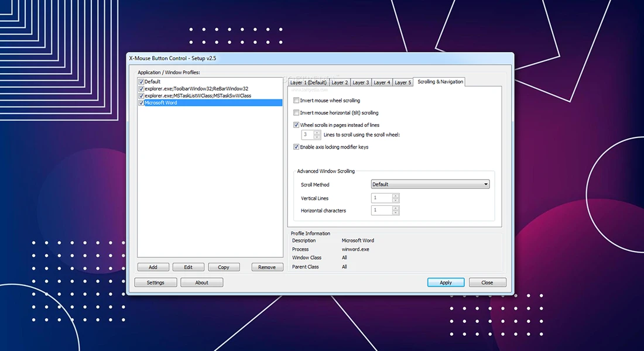Decrease Lines to scroll spinner value
This screenshot has width=644, height=351.
(317, 137)
